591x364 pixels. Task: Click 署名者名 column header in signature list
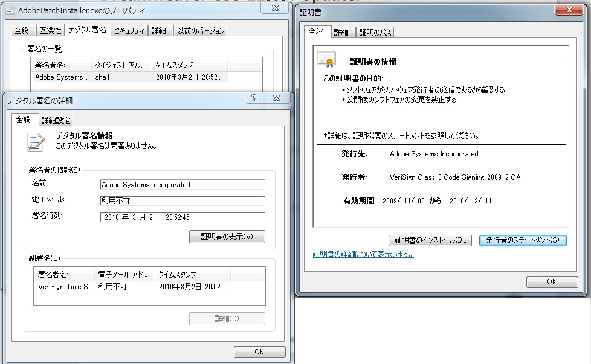pos(62,65)
